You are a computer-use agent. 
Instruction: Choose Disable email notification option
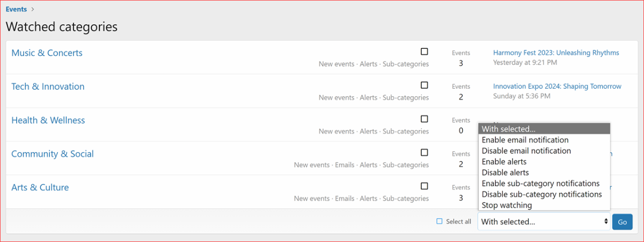pos(526,151)
